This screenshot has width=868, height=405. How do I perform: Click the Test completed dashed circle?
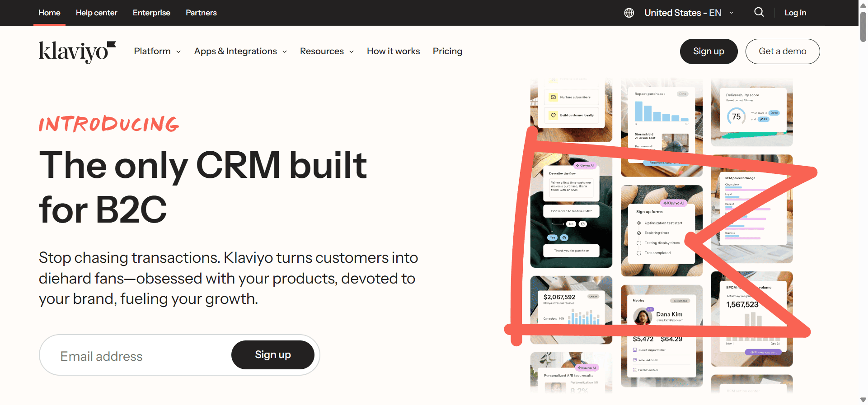click(x=639, y=253)
